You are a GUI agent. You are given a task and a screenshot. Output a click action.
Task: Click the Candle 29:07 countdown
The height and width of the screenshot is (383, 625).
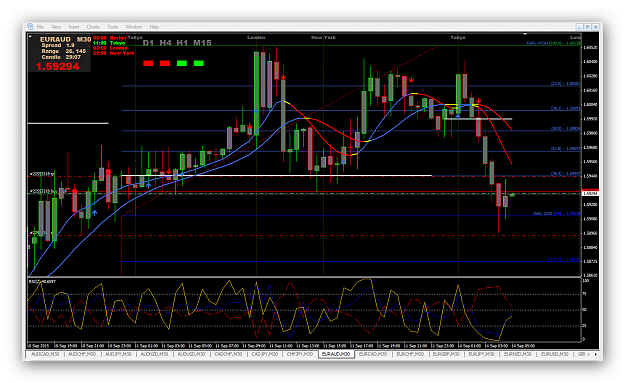(x=61, y=57)
